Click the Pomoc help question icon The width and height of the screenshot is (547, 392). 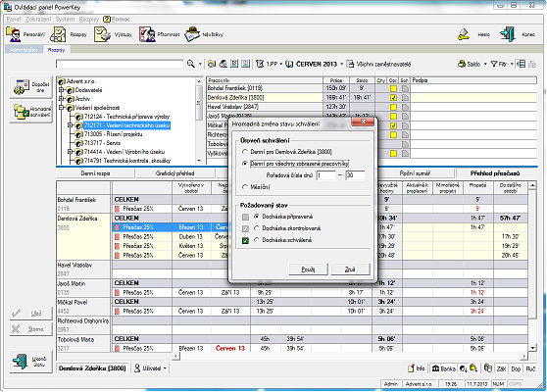coord(107,20)
